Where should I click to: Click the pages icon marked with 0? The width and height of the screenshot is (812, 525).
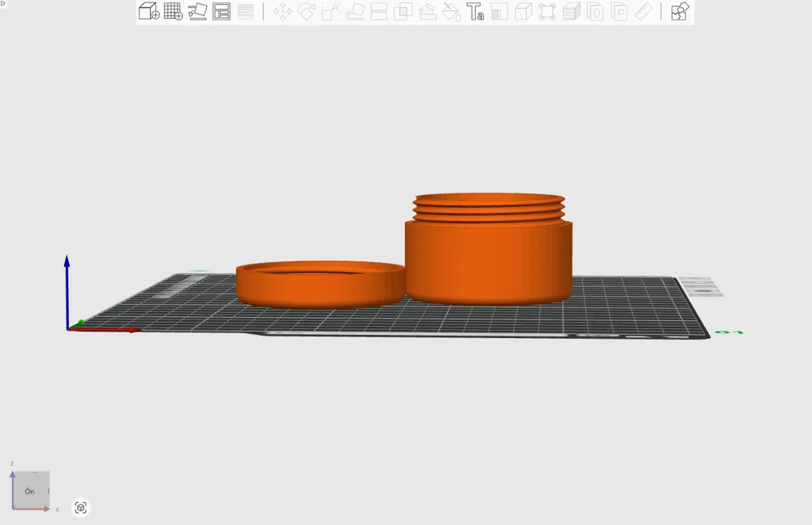(595, 11)
